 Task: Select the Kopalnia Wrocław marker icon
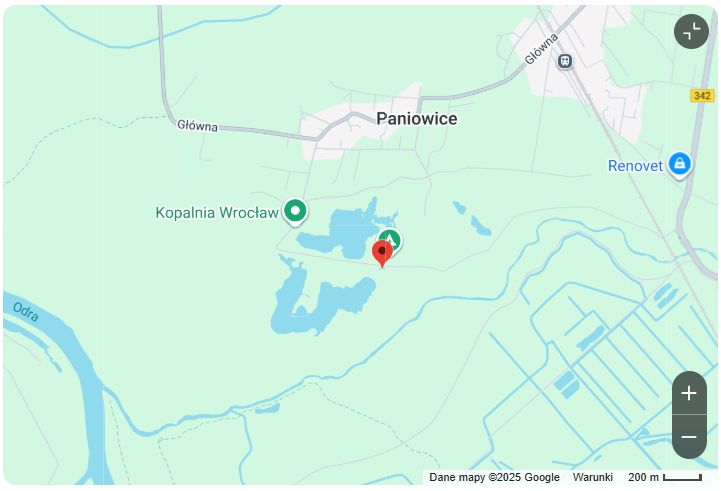coord(295,212)
